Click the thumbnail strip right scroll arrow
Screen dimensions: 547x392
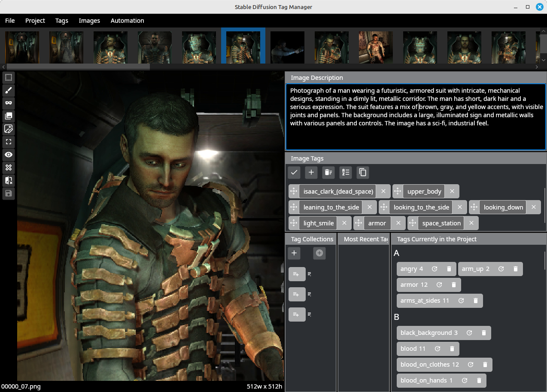coord(537,67)
